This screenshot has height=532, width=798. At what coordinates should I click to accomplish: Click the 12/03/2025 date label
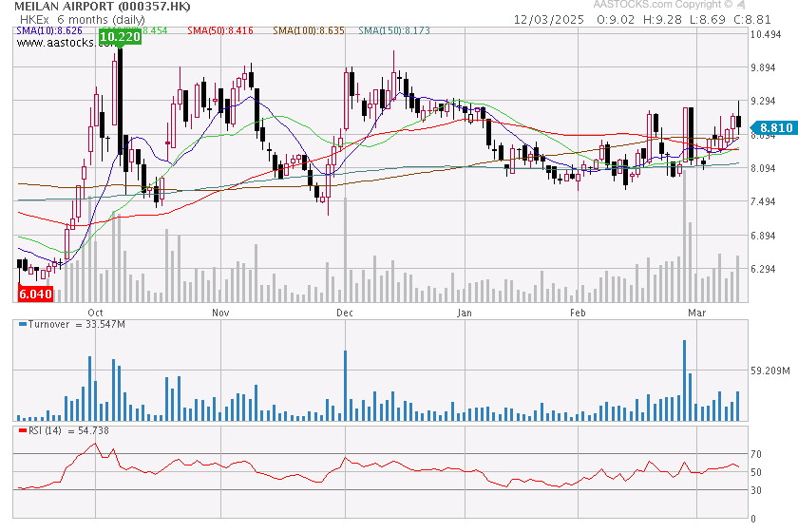pos(547,19)
